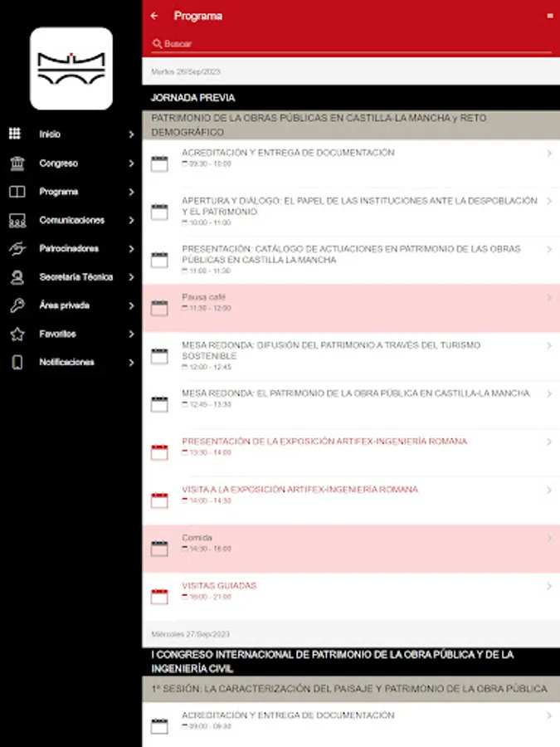Tap the bridge logo of the congress app
This screenshot has width=560, height=747.
point(71,69)
